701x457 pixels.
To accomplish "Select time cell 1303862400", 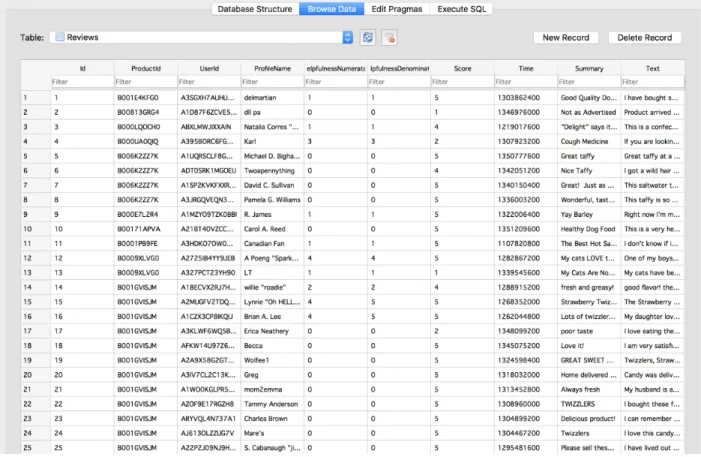I will click(526, 97).
